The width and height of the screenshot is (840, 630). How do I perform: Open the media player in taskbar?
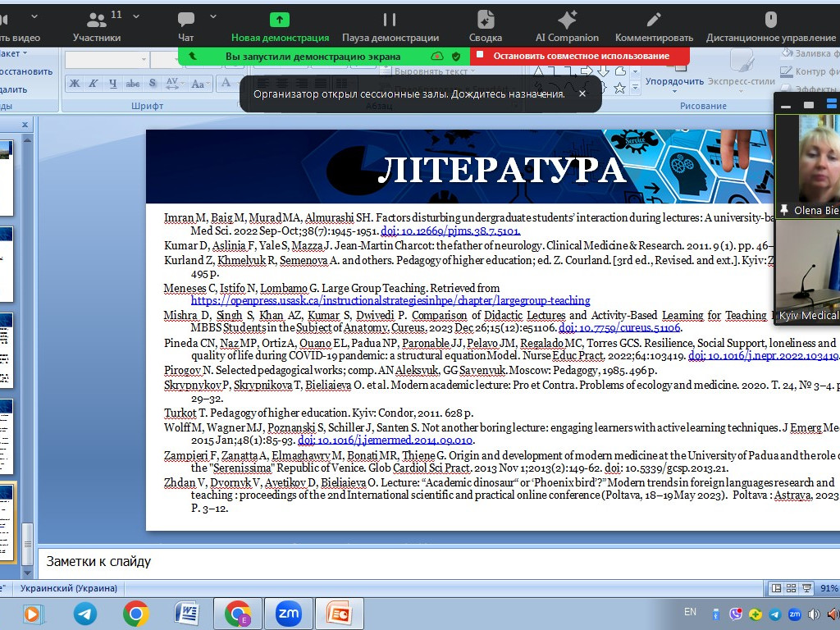coord(33,614)
